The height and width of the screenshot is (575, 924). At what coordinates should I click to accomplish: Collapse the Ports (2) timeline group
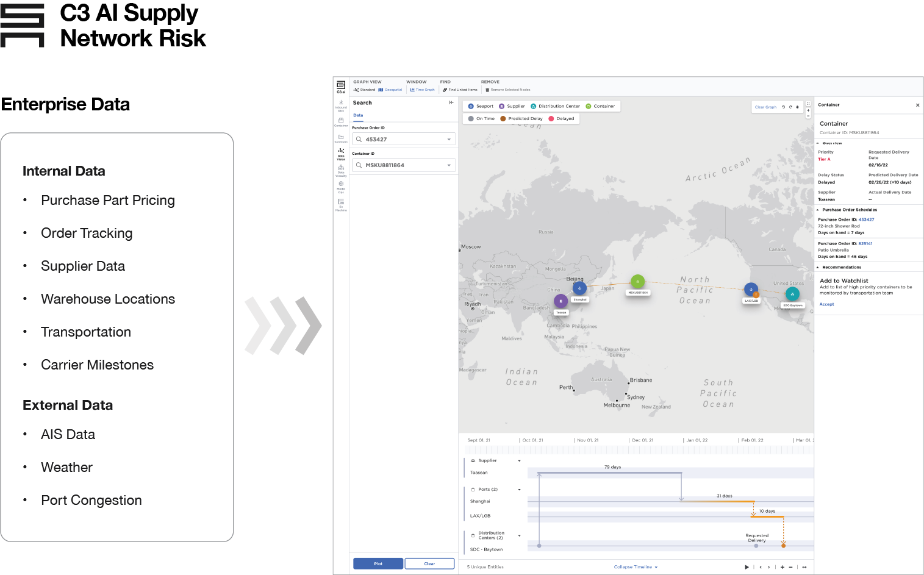[x=519, y=490]
